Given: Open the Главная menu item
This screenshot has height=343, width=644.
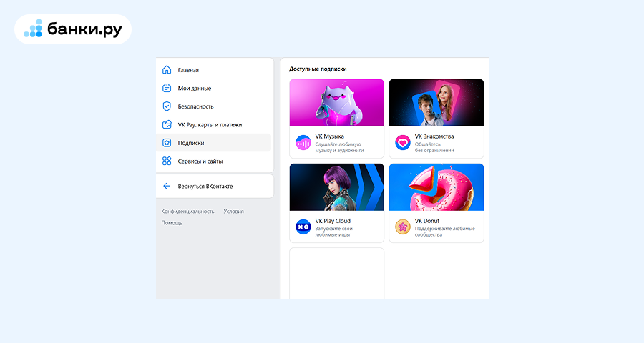Looking at the screenshot, I should coord(213,70).
